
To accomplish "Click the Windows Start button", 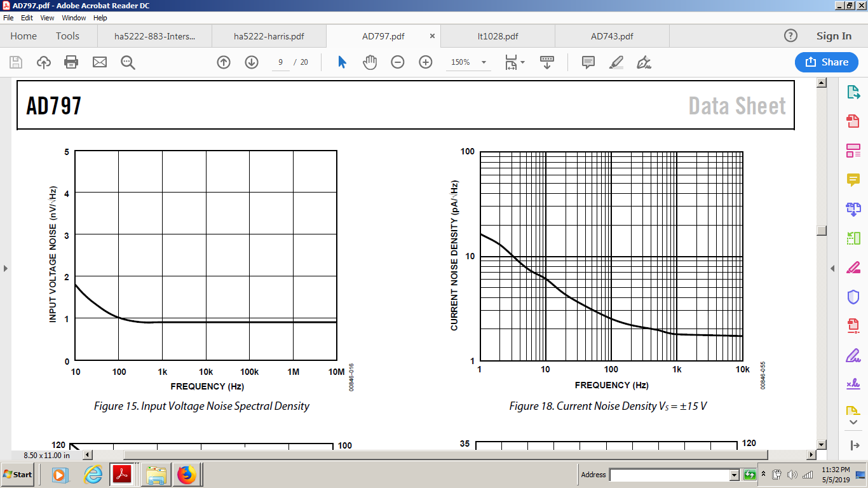I will pos(18,474).
